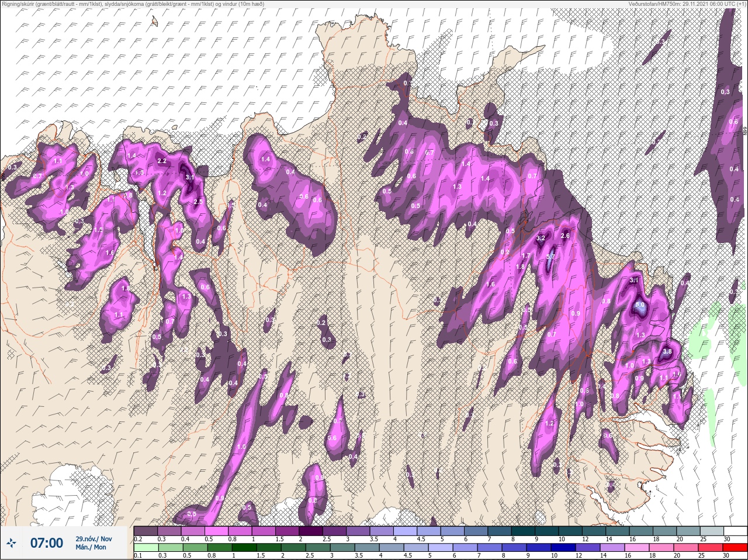Select the upper legend swatch labeled 0.2
Viewport: 748px width, 560px height.
point(146,531)
